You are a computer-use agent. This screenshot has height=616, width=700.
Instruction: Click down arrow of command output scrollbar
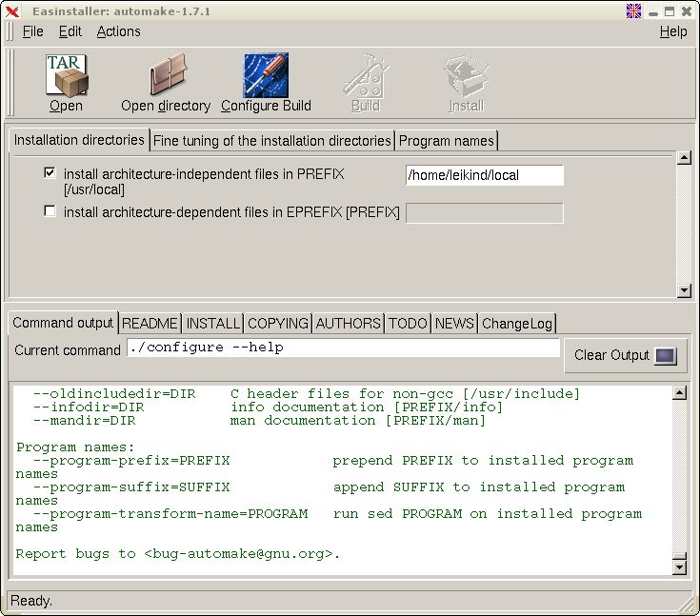pyautogui.click(x=679, y=567)
